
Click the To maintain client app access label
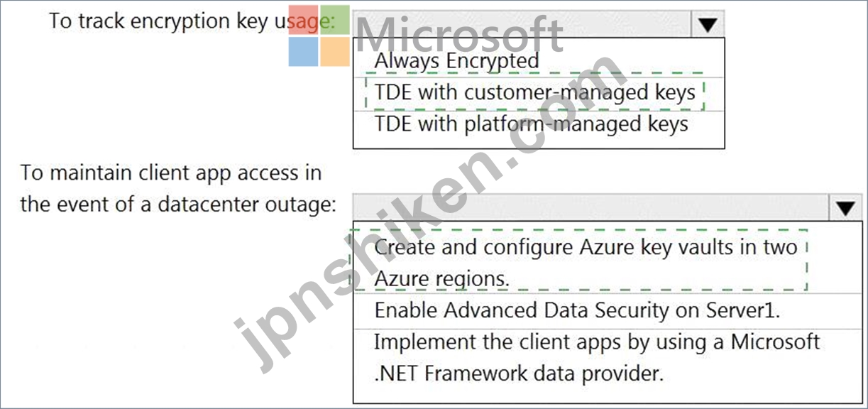coord(177,188)
